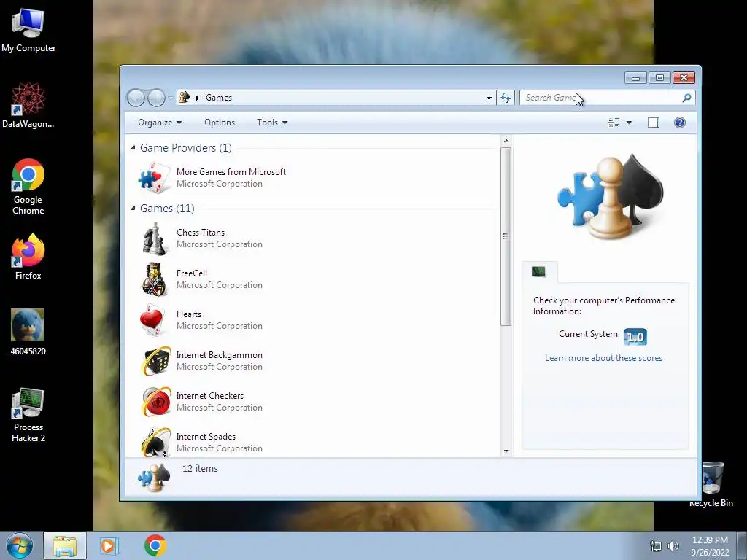Click the Options toolbar item

[220, 122]
